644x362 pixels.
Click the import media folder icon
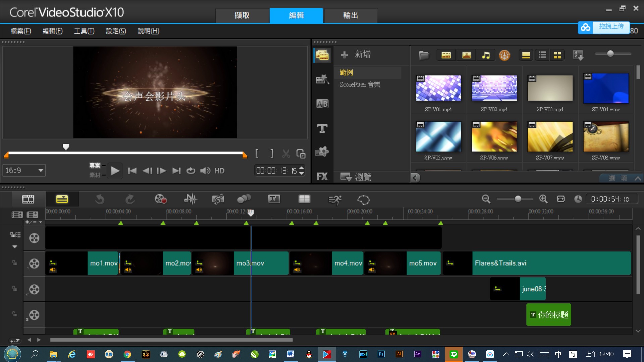point(424,55)
